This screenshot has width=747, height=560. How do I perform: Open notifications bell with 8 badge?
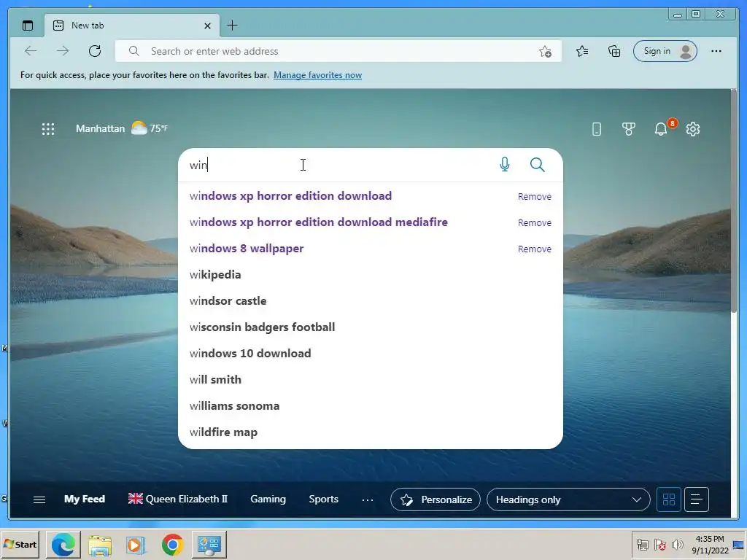(x=661, y=128)
